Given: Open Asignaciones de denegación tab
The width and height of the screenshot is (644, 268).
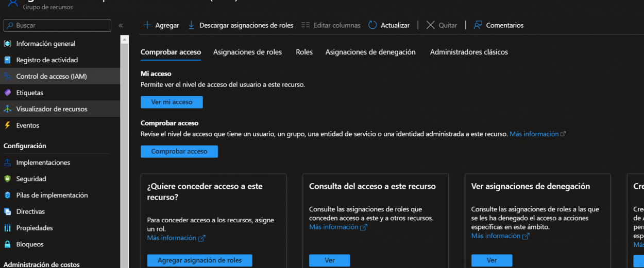Looking at the screenshot, I should [x=370, y=52].
